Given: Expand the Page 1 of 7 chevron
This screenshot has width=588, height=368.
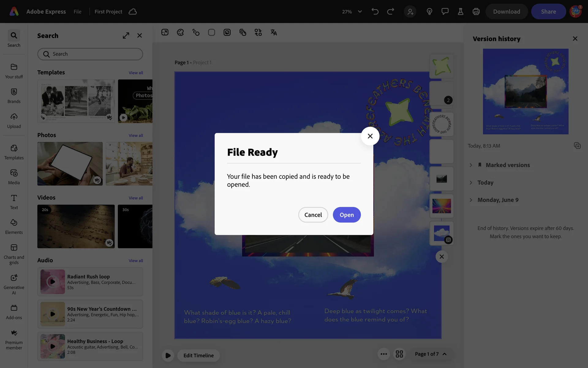Looking at the screenshot, I should [x=444, y=354].
